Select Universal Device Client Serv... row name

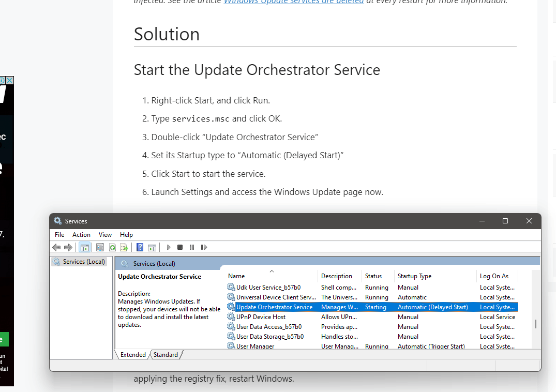(276, 297)
